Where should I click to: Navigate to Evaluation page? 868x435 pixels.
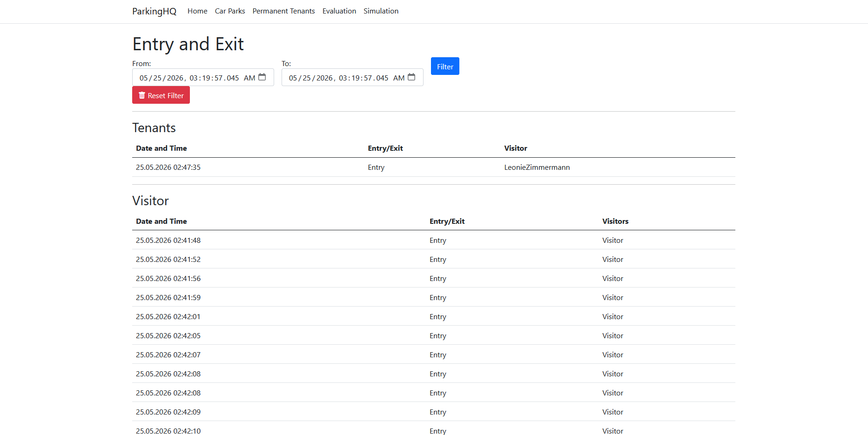[339, 11]
